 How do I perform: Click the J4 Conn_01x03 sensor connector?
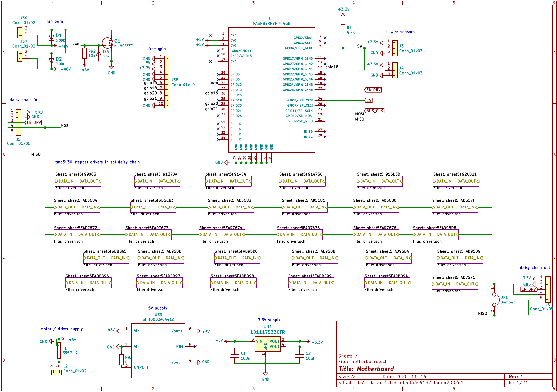(x=395, y=70)
